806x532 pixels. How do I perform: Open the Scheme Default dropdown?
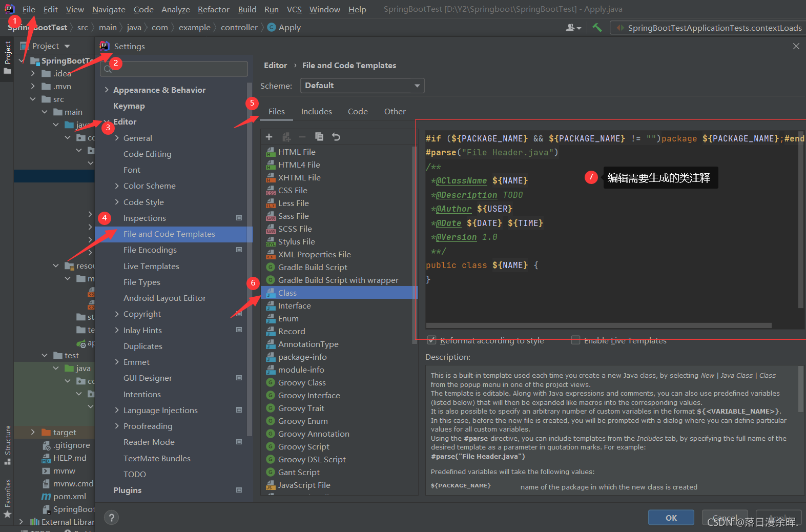pos(362,86)
